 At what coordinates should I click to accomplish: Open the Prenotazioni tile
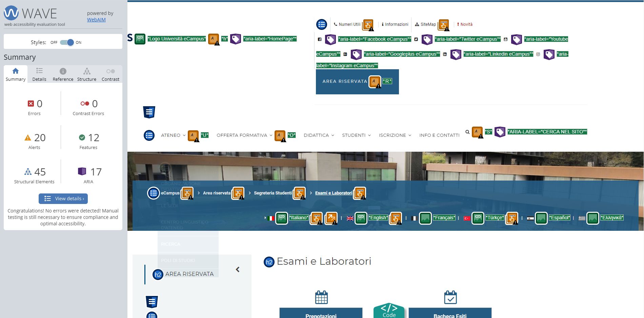coord(321,313)
